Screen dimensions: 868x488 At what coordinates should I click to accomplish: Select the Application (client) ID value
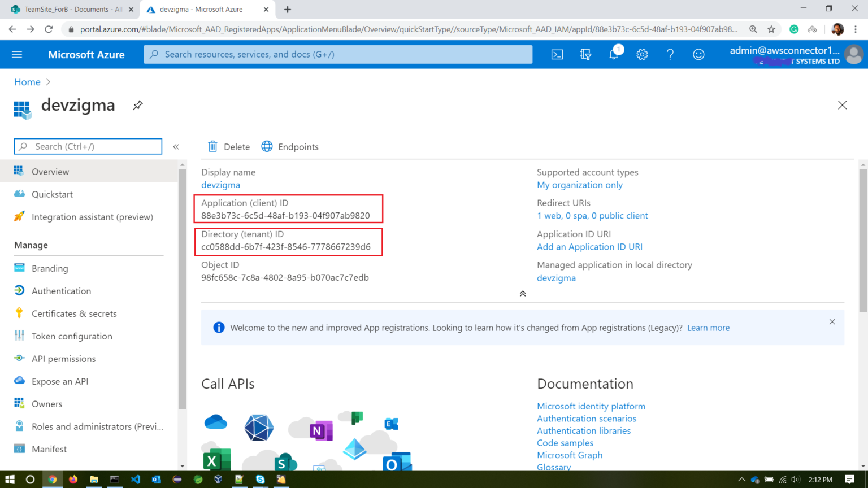tap(285, 215)
